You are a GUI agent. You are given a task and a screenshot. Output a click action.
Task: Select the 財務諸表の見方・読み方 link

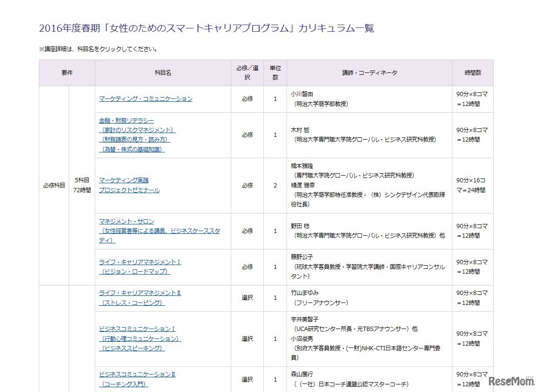pos(135,140)
